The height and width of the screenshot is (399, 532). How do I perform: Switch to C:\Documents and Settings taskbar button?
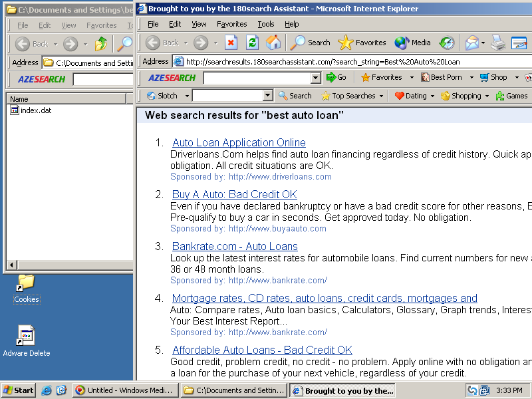click(234, 390)
